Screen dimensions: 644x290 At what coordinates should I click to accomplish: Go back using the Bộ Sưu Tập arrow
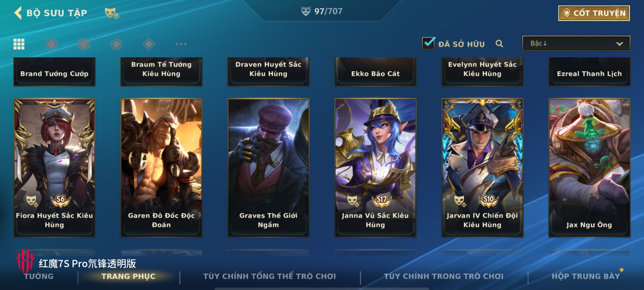pos(18,13)
